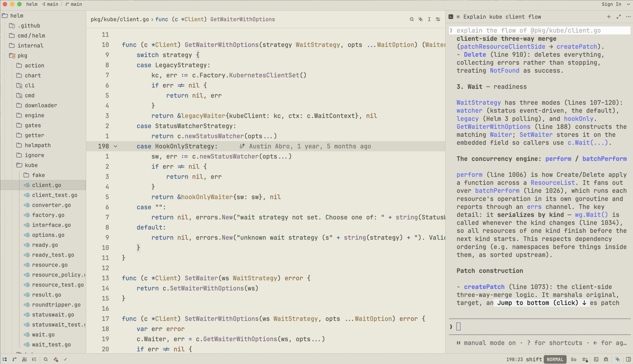Click Jump to bottom button
The height and width of the screenshot is (364, 633).
click(x=541, y=303)
